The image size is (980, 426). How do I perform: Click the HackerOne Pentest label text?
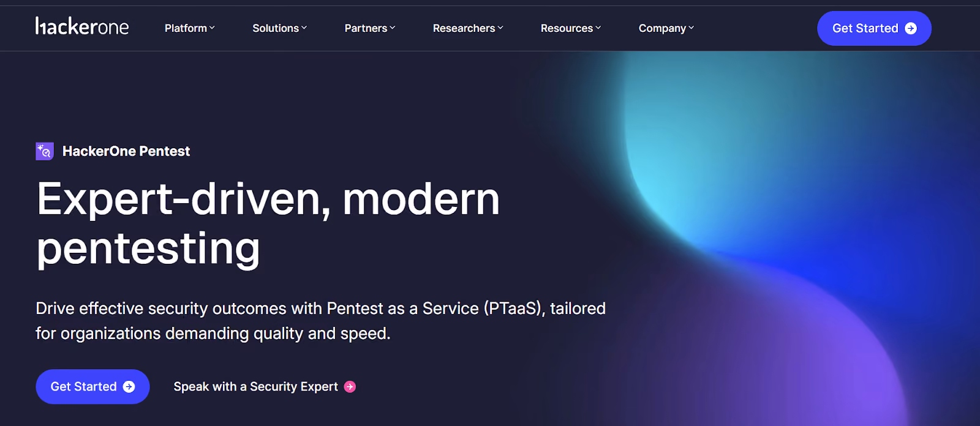point(126,151)
